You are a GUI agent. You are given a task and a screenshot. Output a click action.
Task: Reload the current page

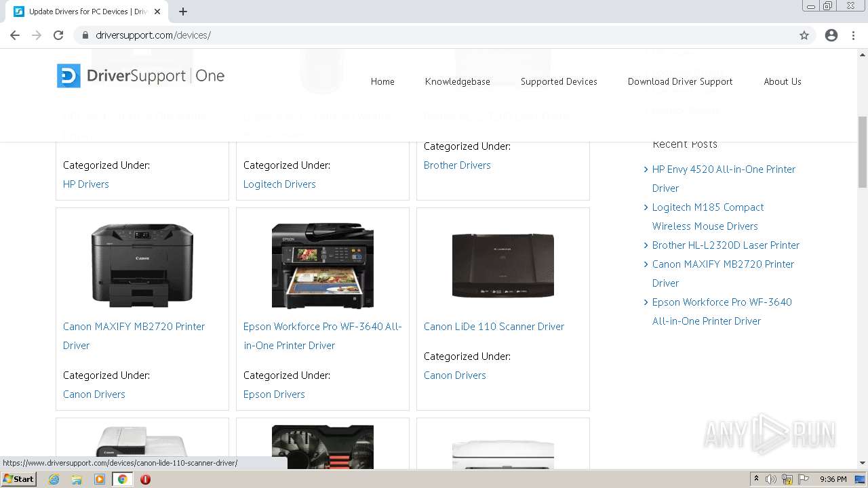58,35
